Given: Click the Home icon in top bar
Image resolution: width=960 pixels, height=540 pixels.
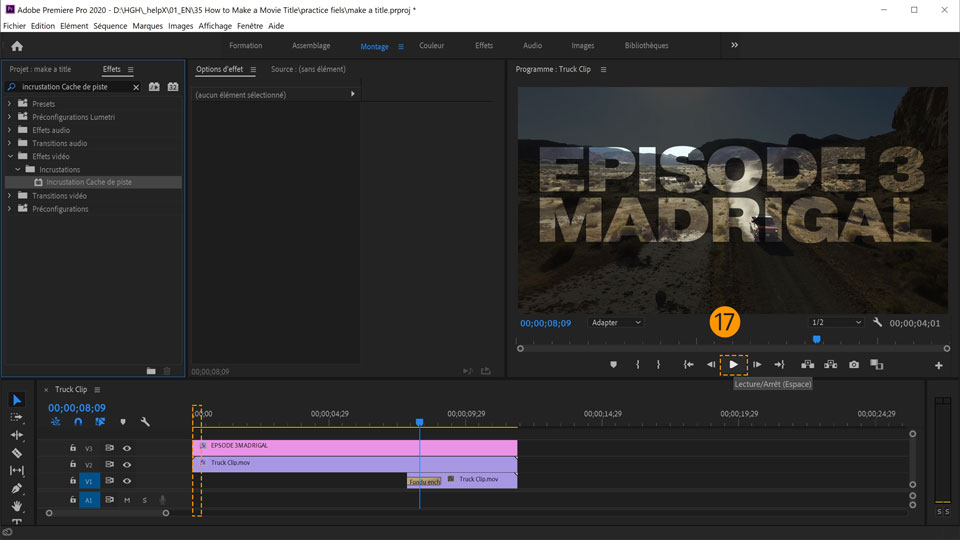Looking at the screenshot, I should point(17,46).
